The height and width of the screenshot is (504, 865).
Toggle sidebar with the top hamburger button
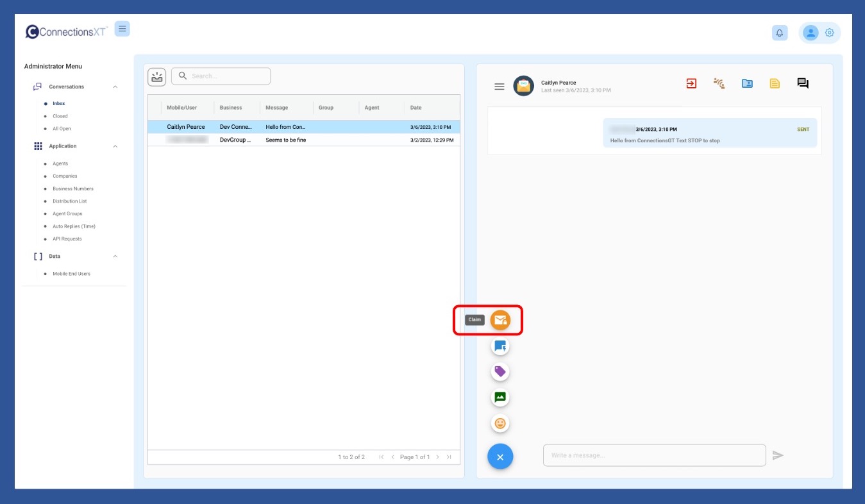[122, 29]
